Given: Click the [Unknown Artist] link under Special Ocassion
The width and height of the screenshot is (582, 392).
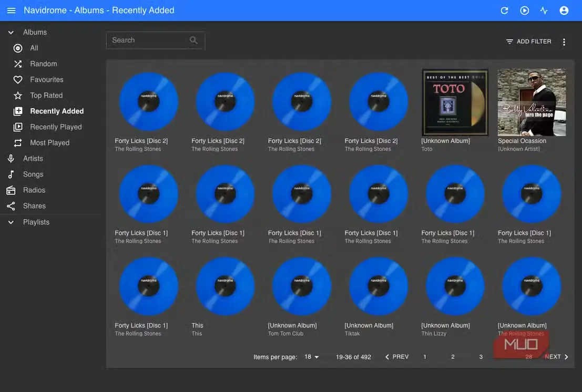Looking at the screenshot, I should 518,149.
